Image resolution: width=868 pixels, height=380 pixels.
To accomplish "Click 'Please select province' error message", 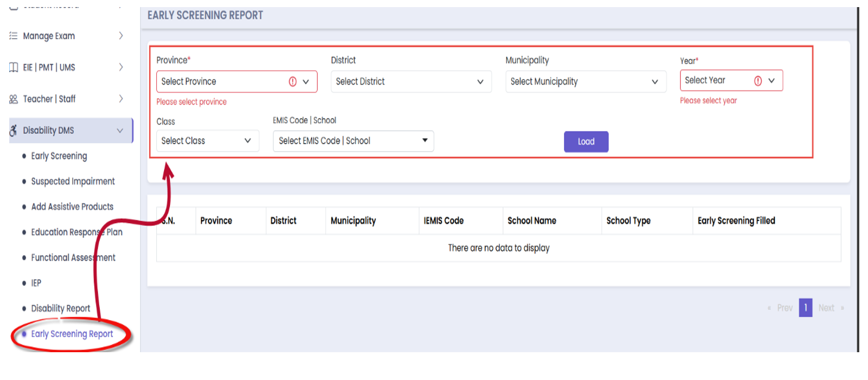I will pos(191,102).
